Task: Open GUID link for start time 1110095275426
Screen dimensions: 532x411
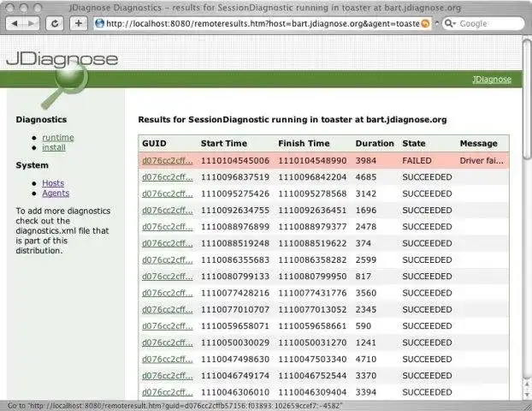Action: [x=168, y=194]
